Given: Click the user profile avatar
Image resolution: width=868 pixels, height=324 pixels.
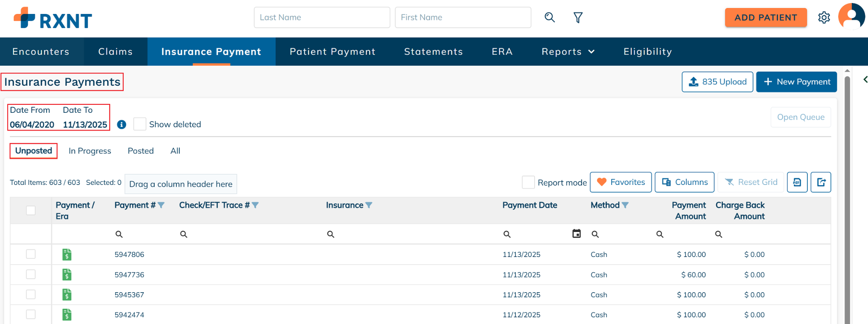Looking at the screenshot, I should [x=851, y=17].
